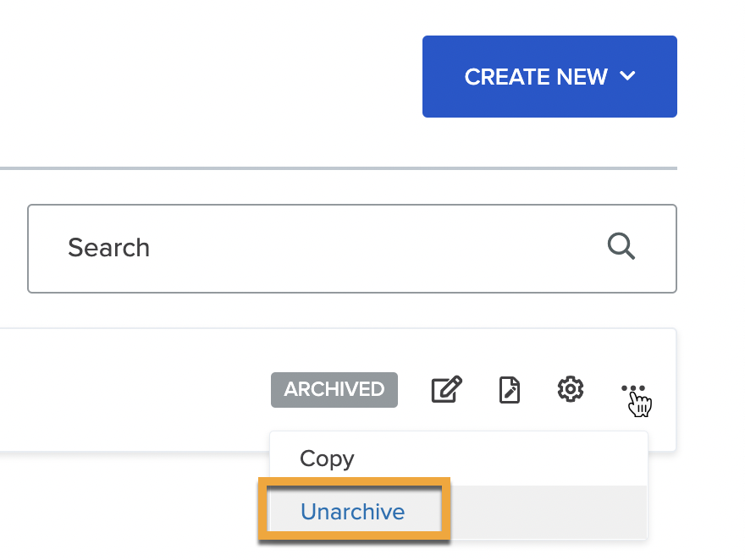Click the edit pencil-in-square icon

[x=446, y=390]
